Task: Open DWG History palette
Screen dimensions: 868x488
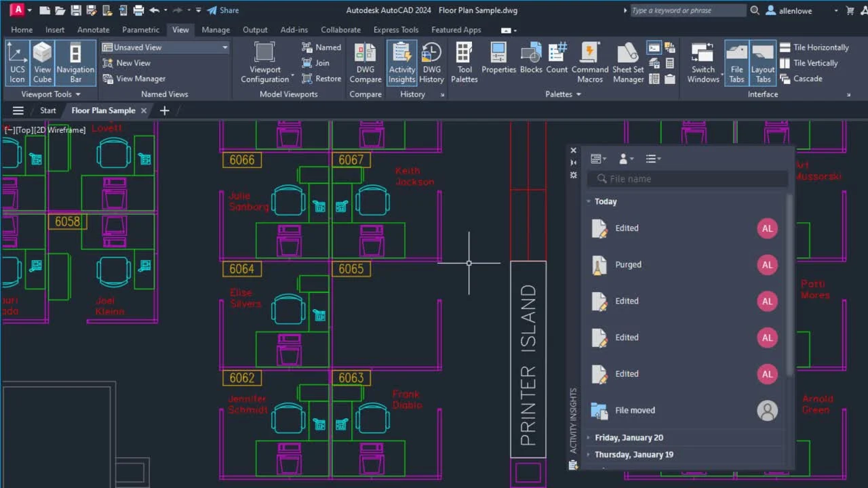Action: pos(431,62)
